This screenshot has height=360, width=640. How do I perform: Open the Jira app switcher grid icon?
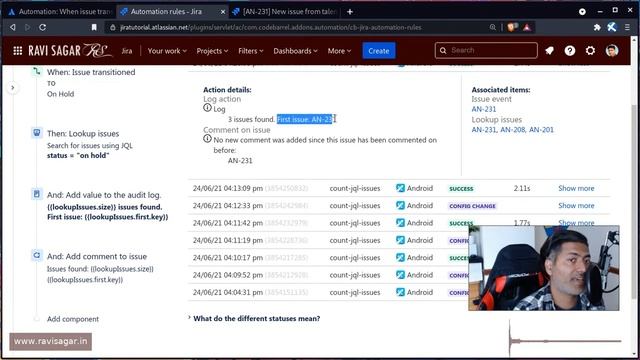[18, 51]
